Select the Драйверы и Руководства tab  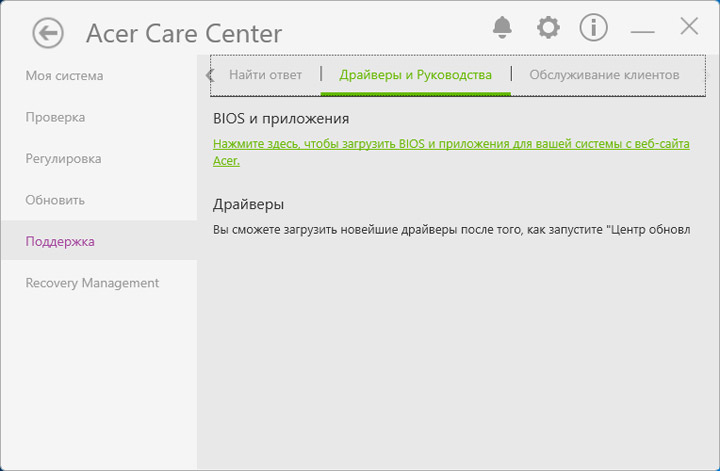point(416,75)
